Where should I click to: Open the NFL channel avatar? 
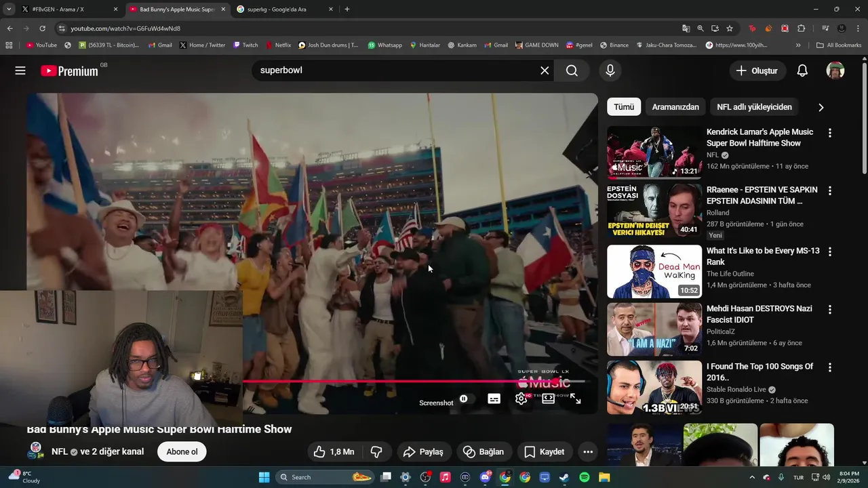[x=36, y=451]
